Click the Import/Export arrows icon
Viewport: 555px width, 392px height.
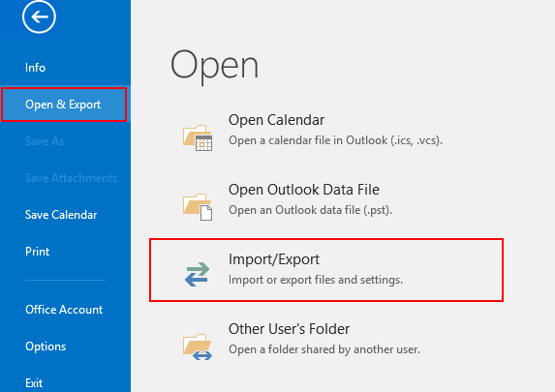point(197,274)
